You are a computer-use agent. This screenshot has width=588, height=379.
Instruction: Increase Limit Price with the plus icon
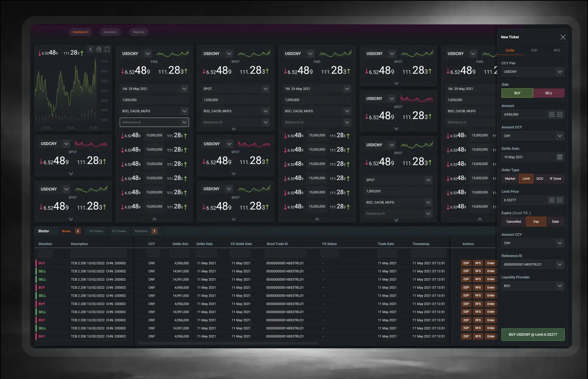click(x=552, y=200)
